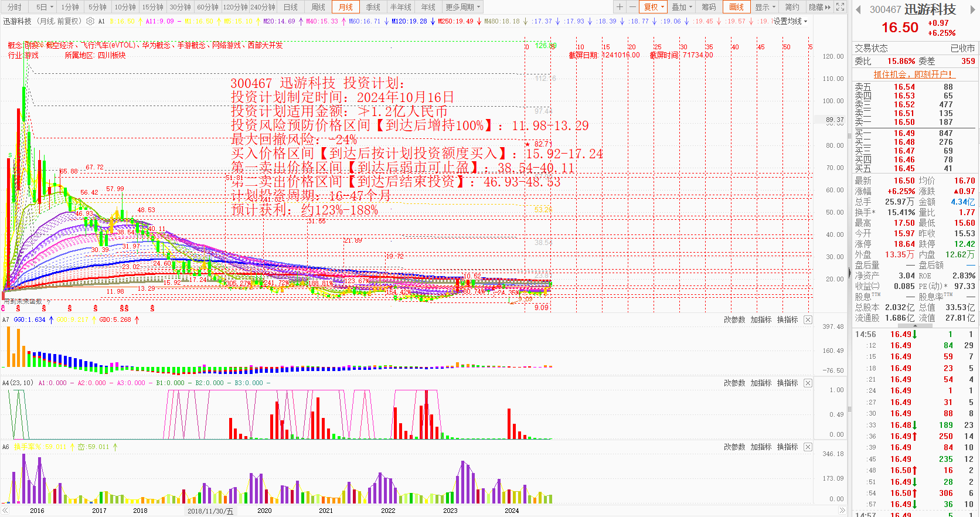Click 抓住机会,即刻开户 link
The height and width of the screenshot is (517, 980).
[913, 74]
